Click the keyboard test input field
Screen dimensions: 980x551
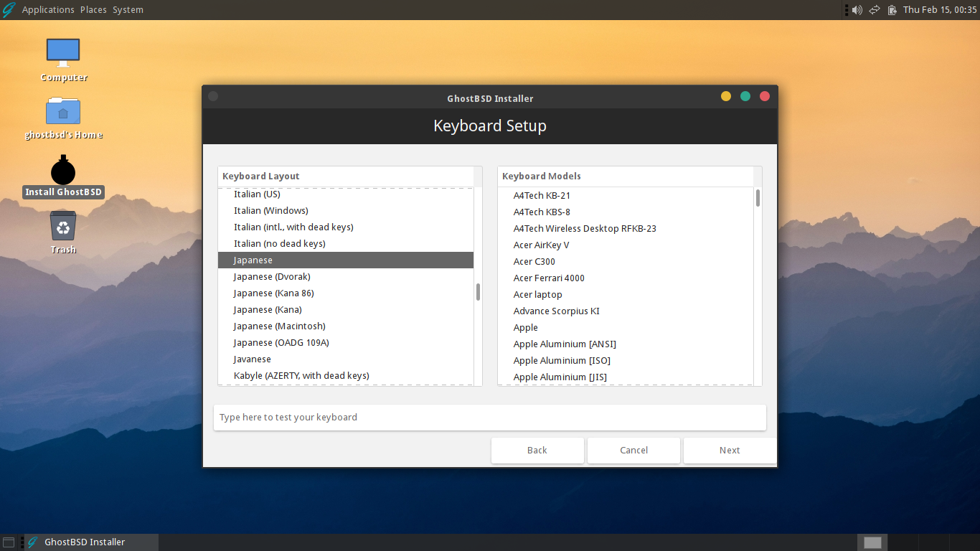[x=490, y=418]
